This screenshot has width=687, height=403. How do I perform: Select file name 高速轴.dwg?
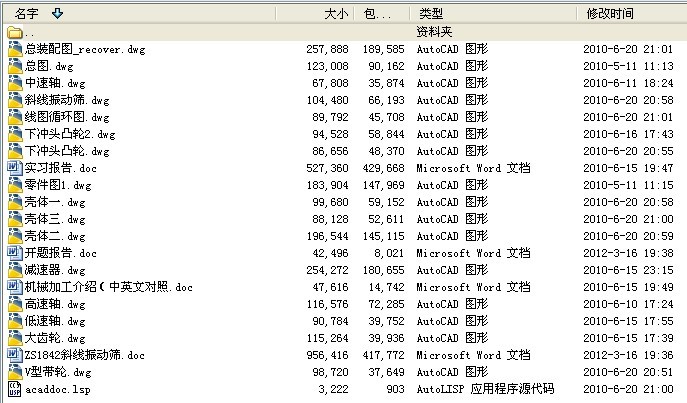55,304
